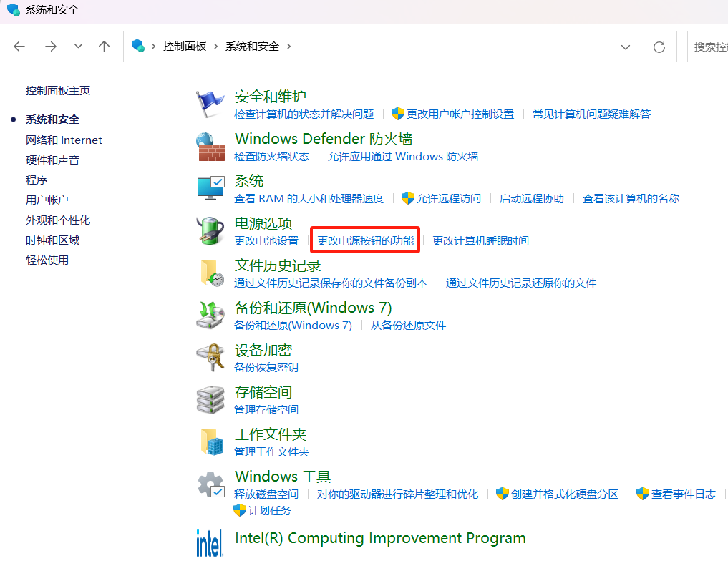Click the Device Encryption keys icon
Viewport: 728px width, 586px height.
(210, 358)
